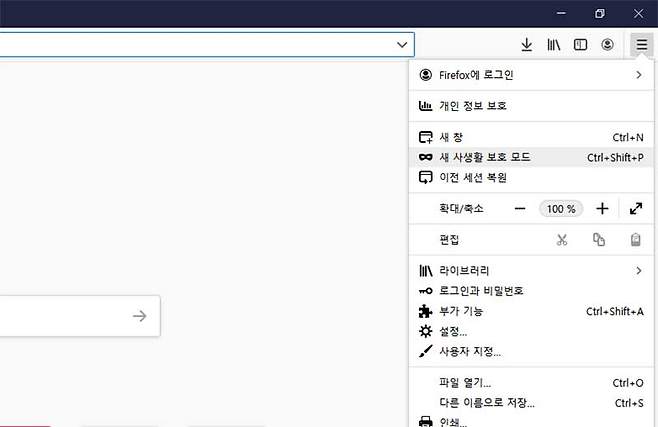658x427 pixels.
Task: Click the '확대/축소' label
Action: pyautogui.click(x=461, y=208)
